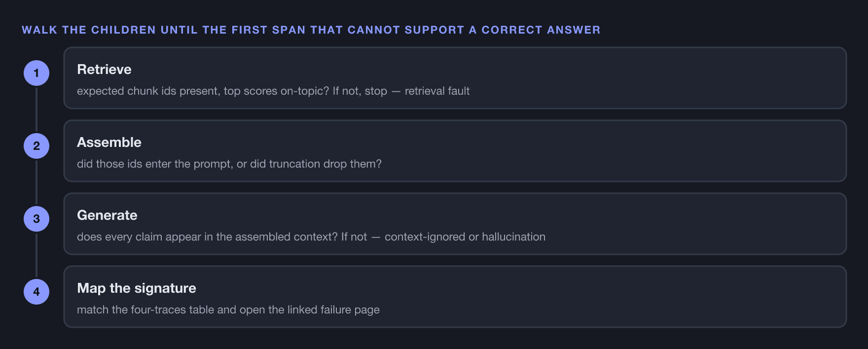
Task: Click the step 3 number circle
Action: (x=36, y=219)
